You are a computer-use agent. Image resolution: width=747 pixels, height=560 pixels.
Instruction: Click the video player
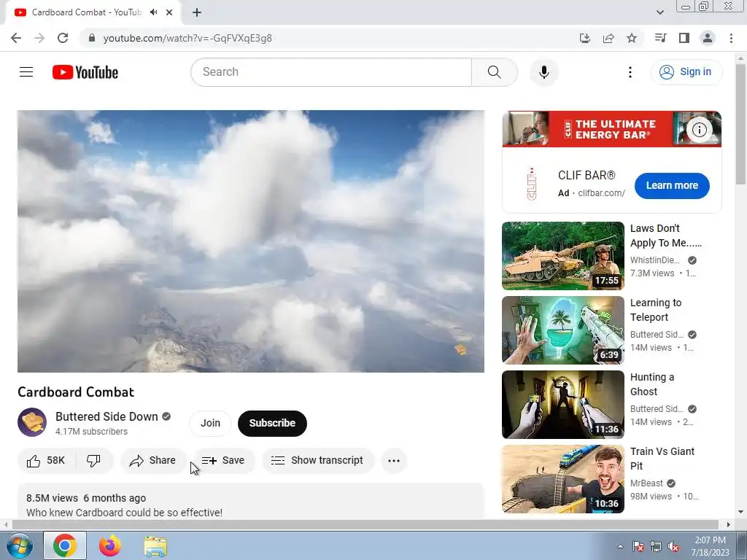[251, 241]
